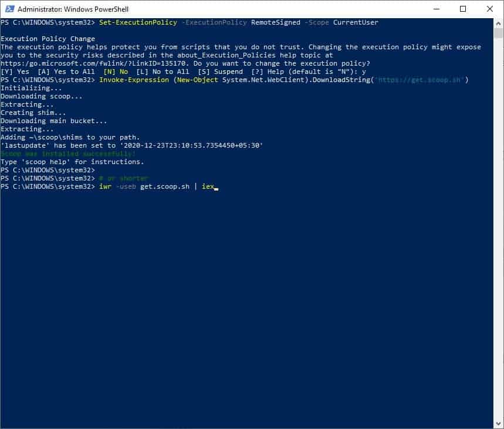
Task: Minimize the Windows PowerShell window
Action: pyautogui.click(x=436, y=9)
